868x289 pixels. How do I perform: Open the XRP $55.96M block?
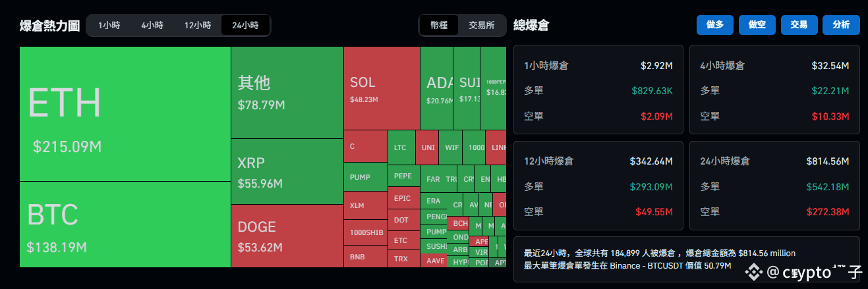tap(287, 171)
